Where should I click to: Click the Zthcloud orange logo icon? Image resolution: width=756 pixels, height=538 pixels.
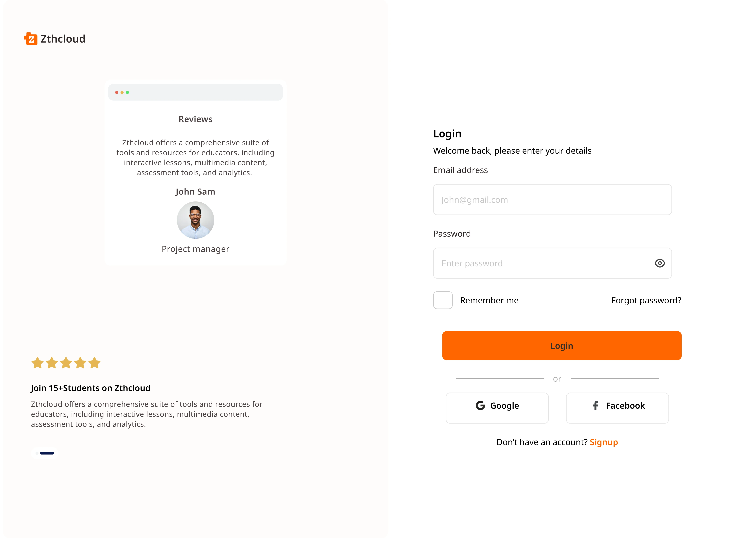pyautogui.click(x=30, y=39)
